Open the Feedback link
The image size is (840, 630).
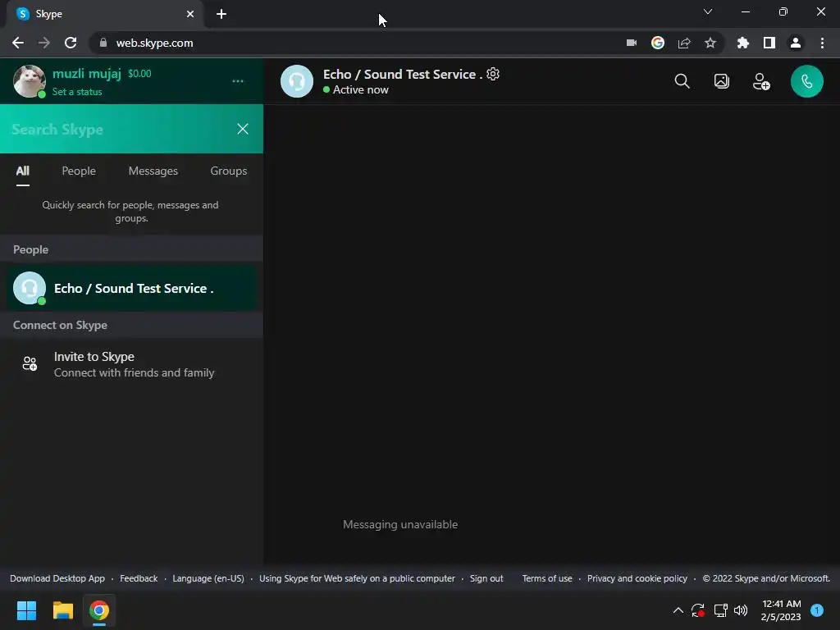click(139, 578)
